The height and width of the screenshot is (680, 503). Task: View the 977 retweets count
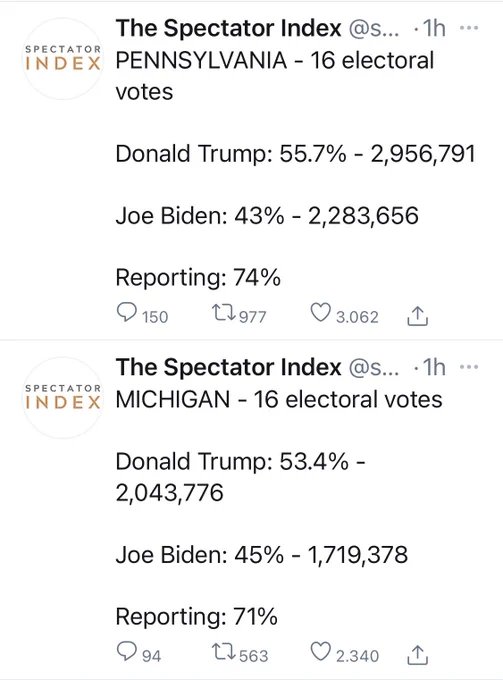coord(252,317)
